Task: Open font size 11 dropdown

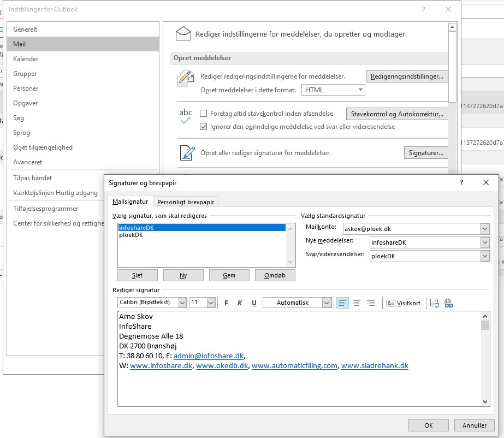Action: pos(211,303)
